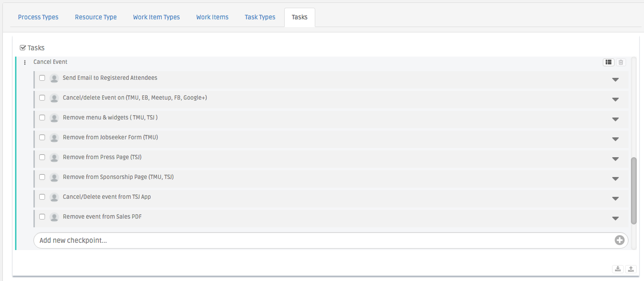
Task: Click the upload icon at bottom right
Action: pyautogui.click(x=630, y=269)
